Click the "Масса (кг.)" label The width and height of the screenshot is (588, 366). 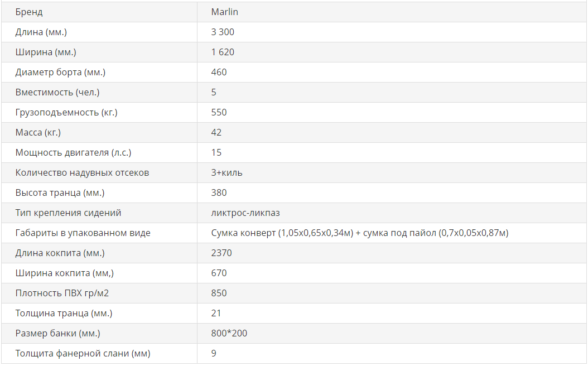tap(38, 132)
